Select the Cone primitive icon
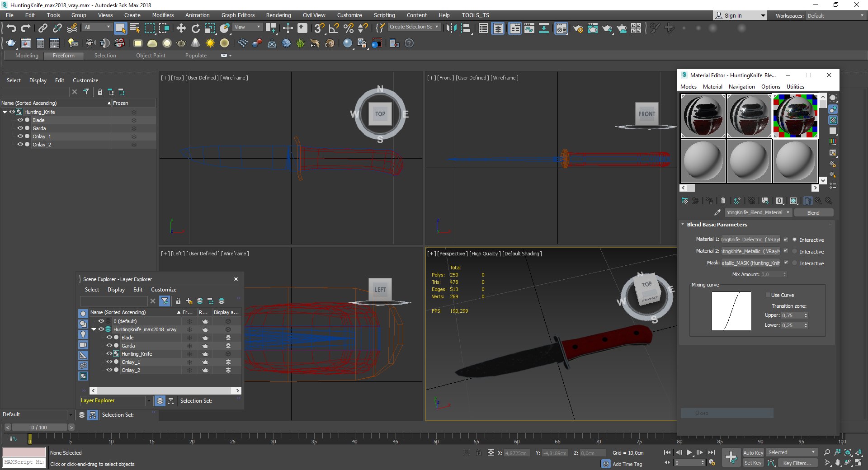The height and width of the screenshot is (470, 868). (x=195, y=43)
